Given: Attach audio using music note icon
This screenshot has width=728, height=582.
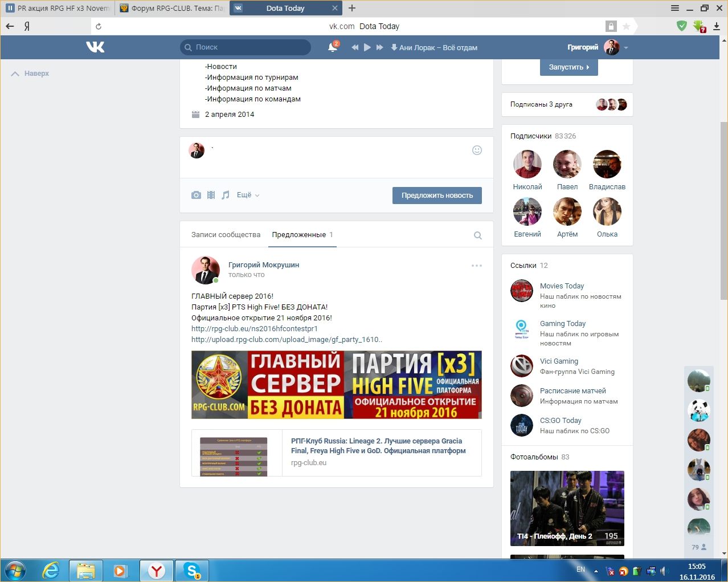Looking at the screenshot, I should (x=226, y=195).
